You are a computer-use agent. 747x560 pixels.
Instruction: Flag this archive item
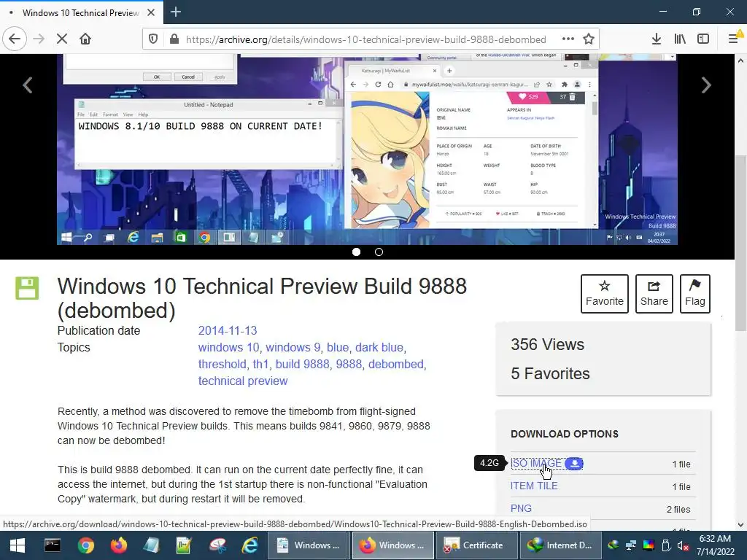click(695, 294)
